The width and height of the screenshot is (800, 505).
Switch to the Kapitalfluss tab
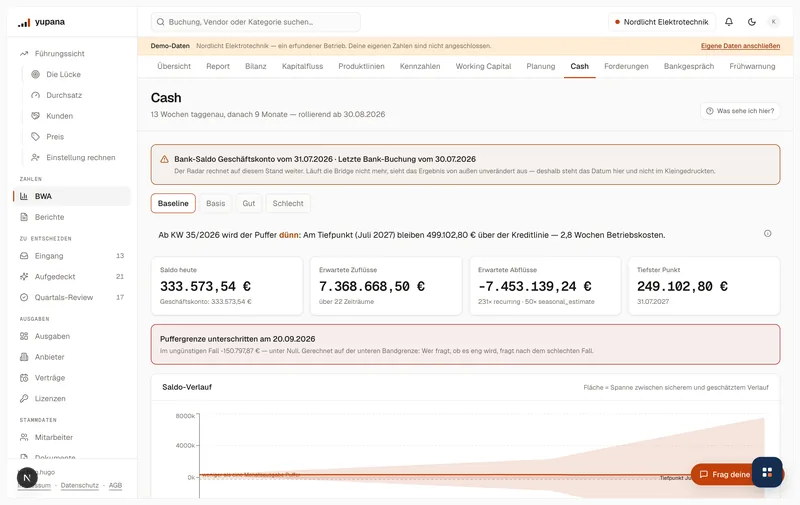tap(303, 66)
